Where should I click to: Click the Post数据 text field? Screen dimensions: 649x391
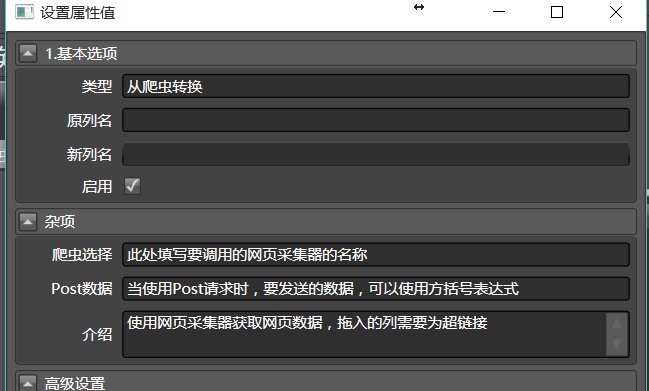coord(376,289)
